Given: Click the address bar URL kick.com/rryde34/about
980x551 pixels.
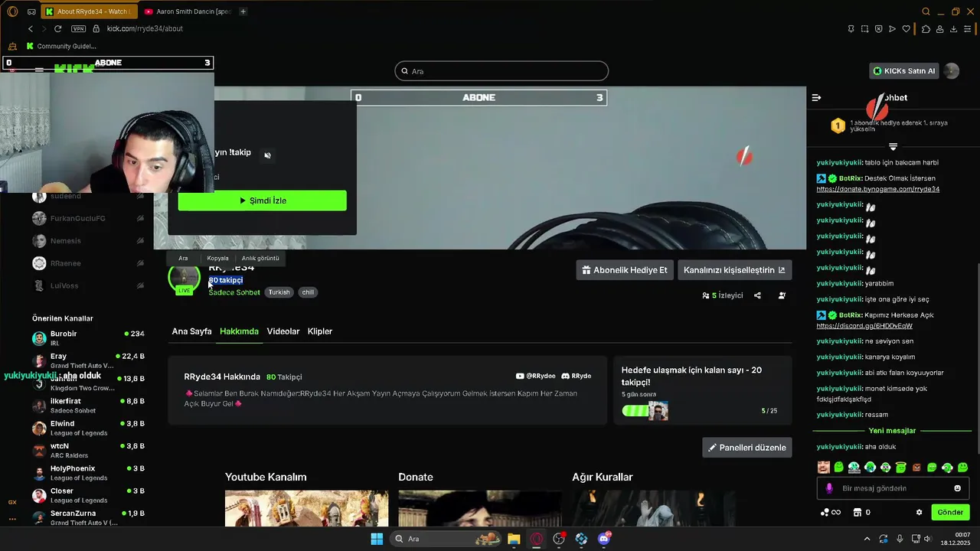Looking at the screenshot, I should click(145, 28).
